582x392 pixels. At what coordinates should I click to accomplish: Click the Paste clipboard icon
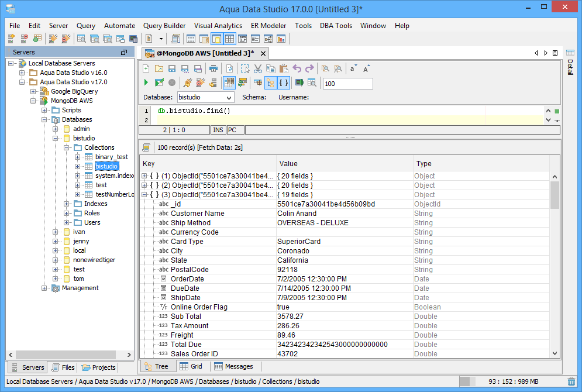point(284,68)
